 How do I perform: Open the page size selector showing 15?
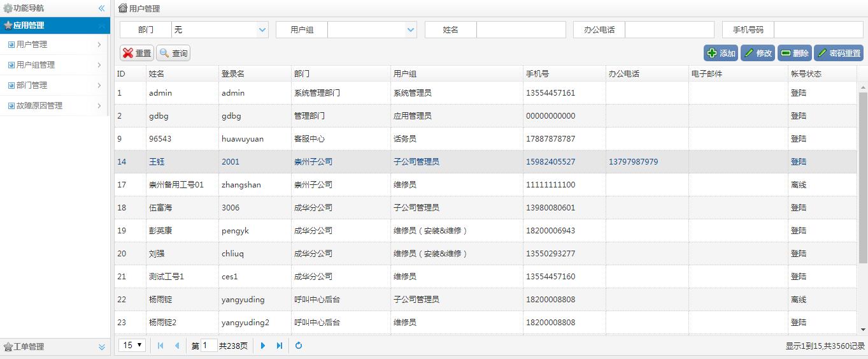click(132, 346)
